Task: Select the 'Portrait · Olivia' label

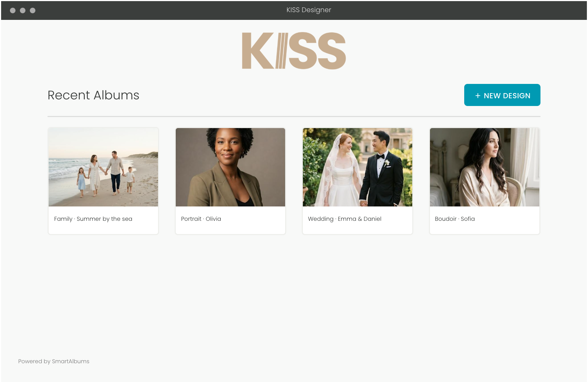Action: tap(201, 219)
